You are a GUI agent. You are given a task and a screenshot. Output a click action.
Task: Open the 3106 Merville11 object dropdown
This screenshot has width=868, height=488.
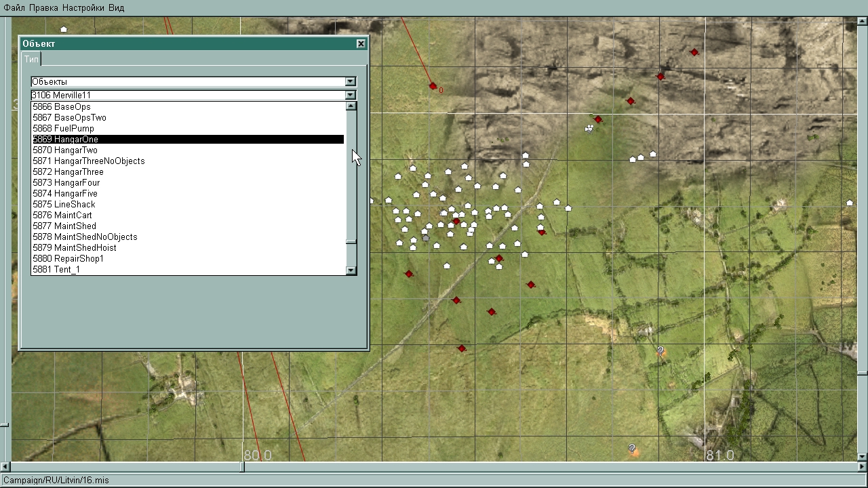tap(351, 96)
